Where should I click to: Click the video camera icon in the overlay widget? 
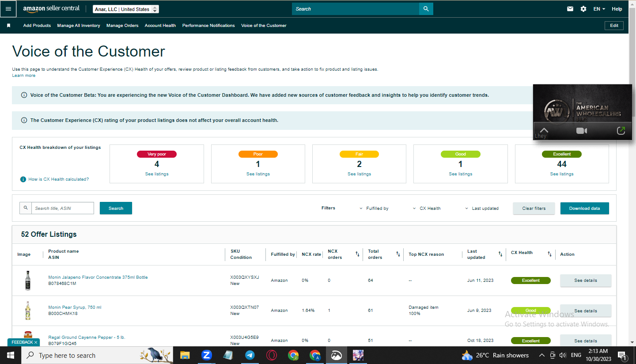tap(582, 131)
